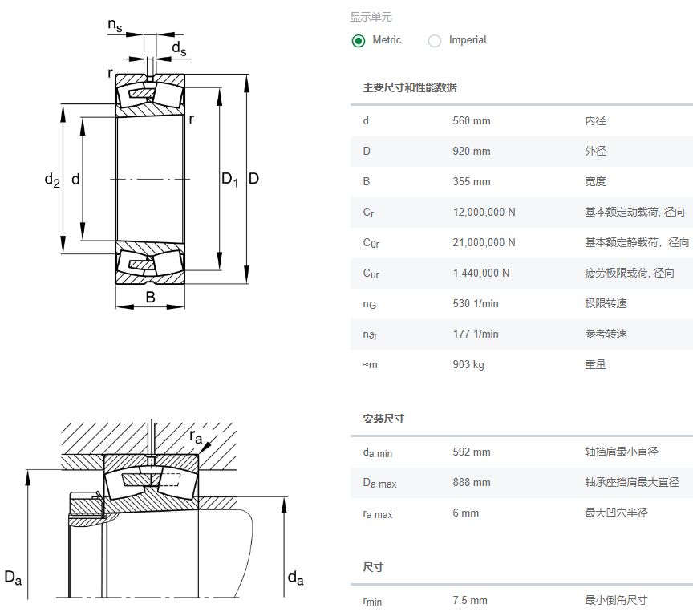Open the bearing cross-section dimension drawing
Image resolution: width=693 pixels, height=616 pixels.
(x=152, y=164)
